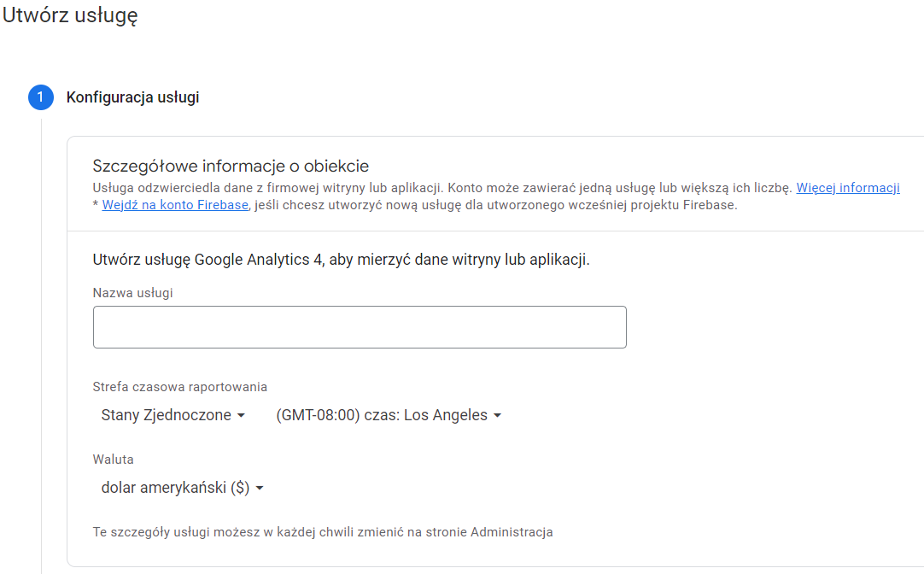This screenshot has width=924, height=574.
Task: Select the country dropdown arrow for time zone
Action: coord(242,415)
